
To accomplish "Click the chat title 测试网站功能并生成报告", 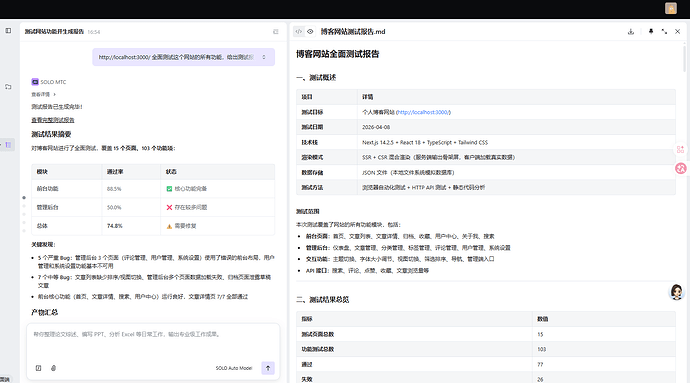I will (54, 32).
